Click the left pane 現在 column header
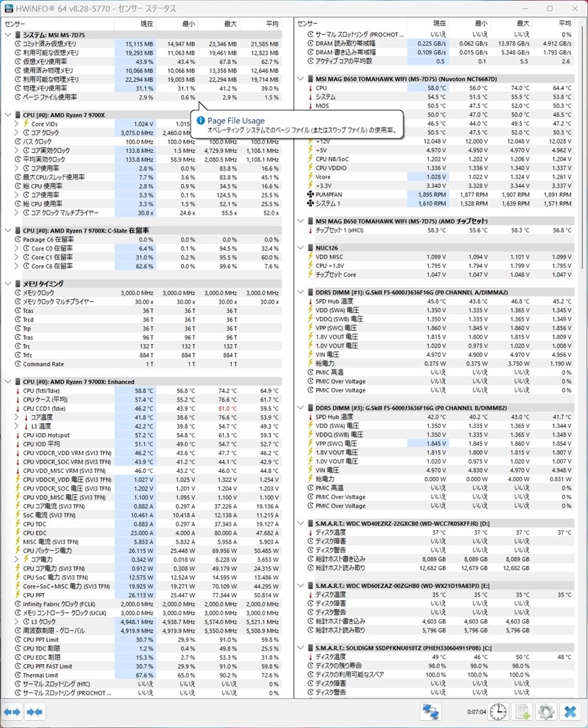Image resolution: width=588 pixels, height=728 pixels. coord(135,23)
